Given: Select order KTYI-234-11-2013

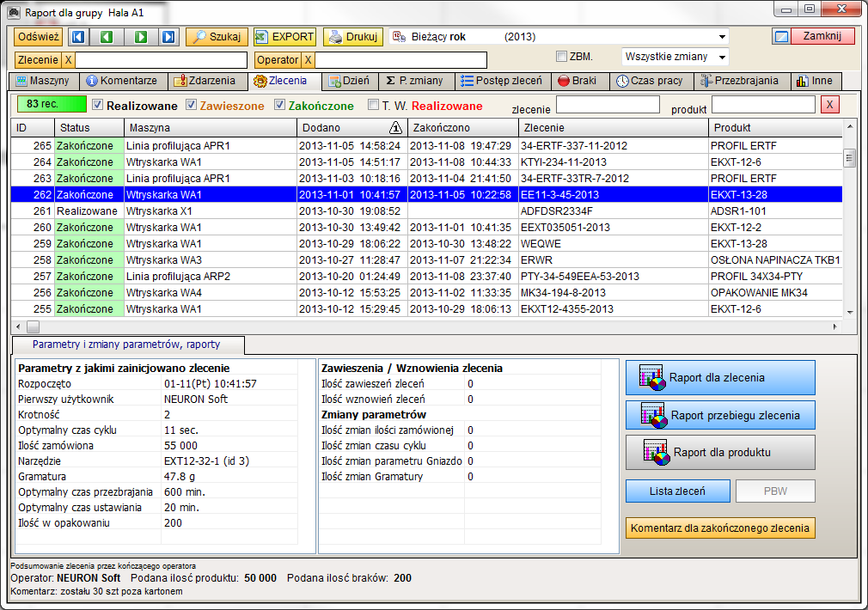Looking at the screenshot, I should [x=426, y=162].
